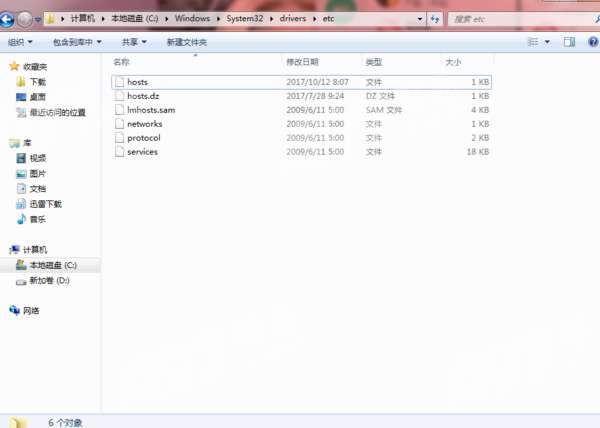Image resolution: width=600 pixels, height=428 pixels.
Task: Click the Forward navigation arrow button
Action: [25, 19]
